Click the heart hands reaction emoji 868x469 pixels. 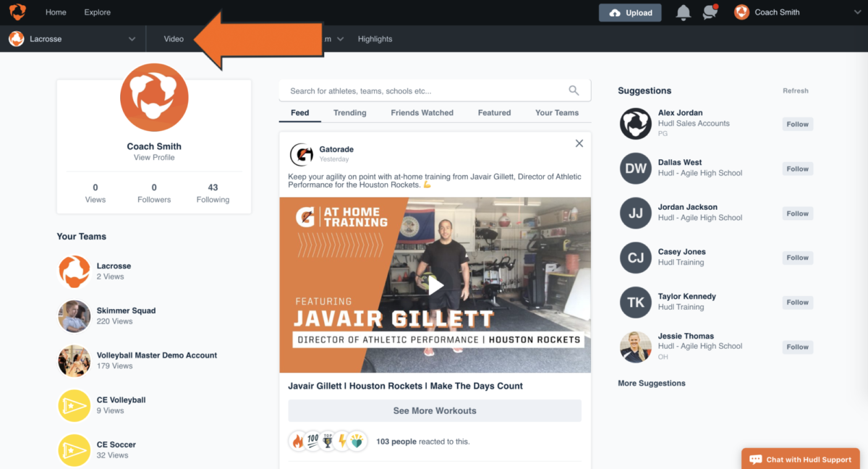357,441
